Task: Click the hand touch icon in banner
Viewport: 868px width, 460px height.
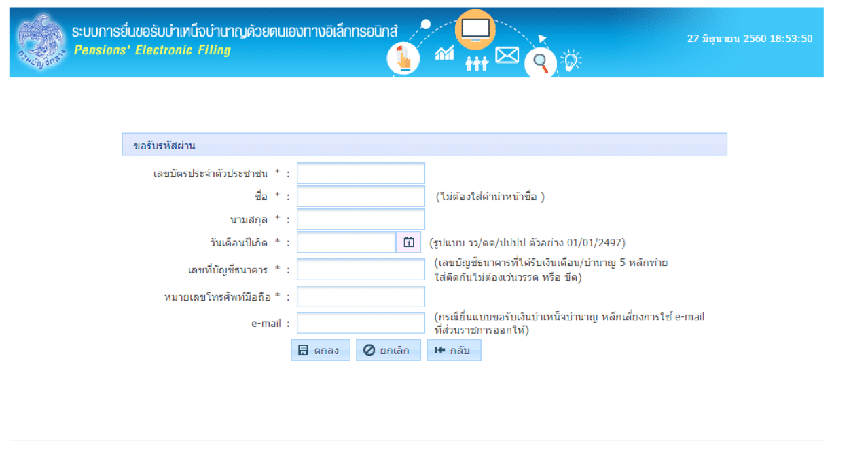Action: coord(403,58)
